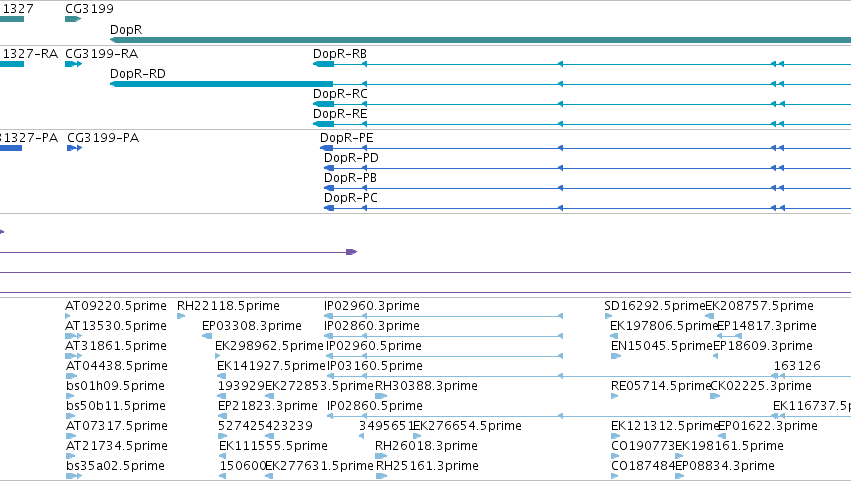Image resolution: width=851 pixels, height=481 pixels.
Task: Click the bs01h09.5prime EST label
Action: 115,387
